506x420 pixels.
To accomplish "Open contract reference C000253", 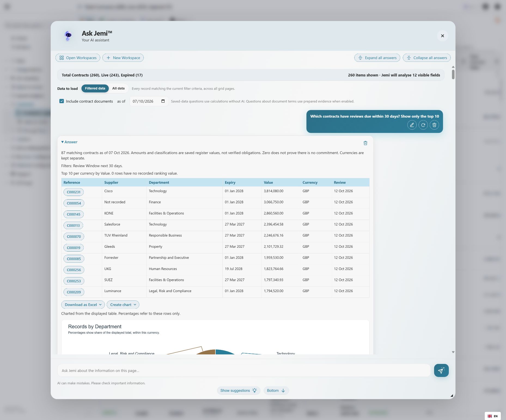I will point(74,281).
